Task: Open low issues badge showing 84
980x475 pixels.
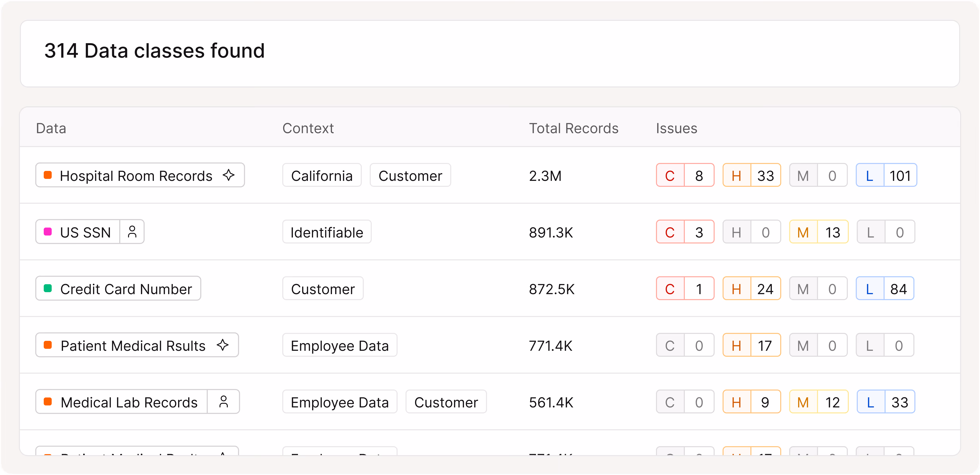Action: pyautogui.click(x=885, y=289)
